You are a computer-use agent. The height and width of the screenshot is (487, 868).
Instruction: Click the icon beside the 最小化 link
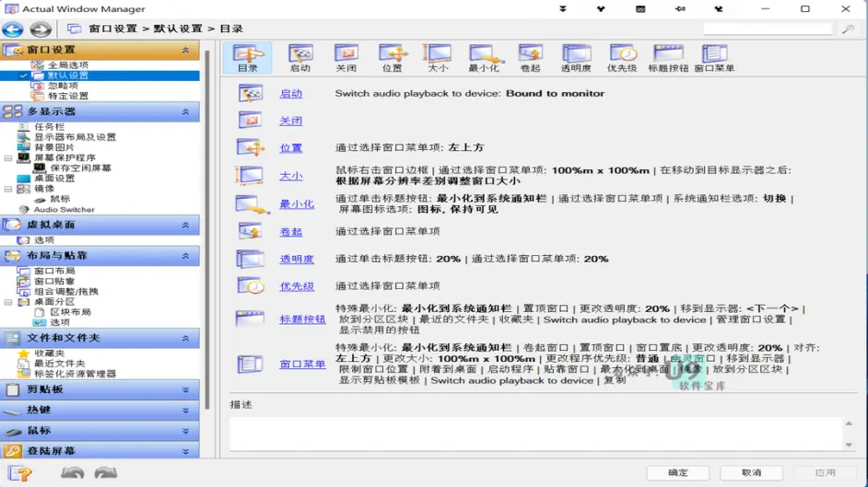[252, 204]
